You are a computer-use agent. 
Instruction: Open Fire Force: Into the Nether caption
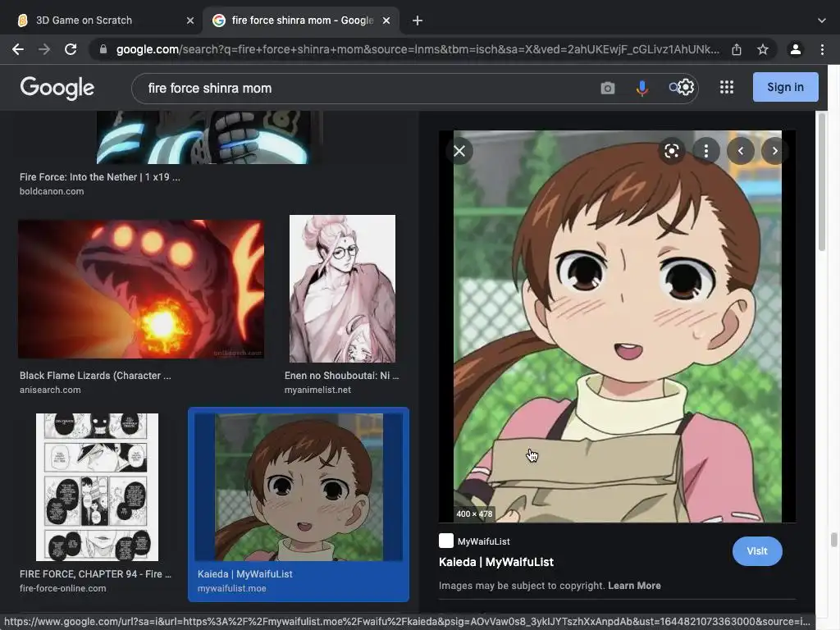99,177
